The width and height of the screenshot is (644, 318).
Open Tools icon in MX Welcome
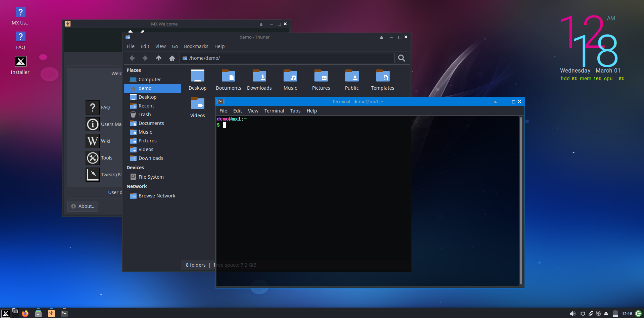(93, 158)
